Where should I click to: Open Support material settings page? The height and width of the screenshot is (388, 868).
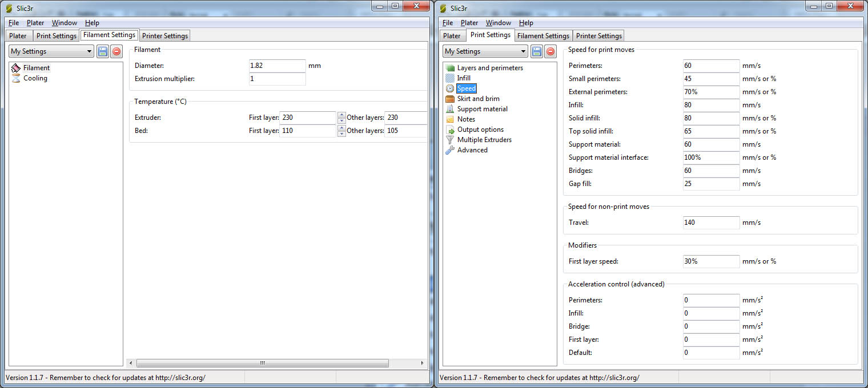[482, 109]
